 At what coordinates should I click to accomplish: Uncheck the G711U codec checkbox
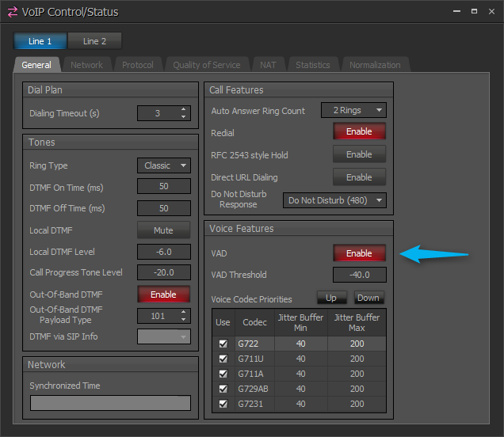tap(223, 359)
